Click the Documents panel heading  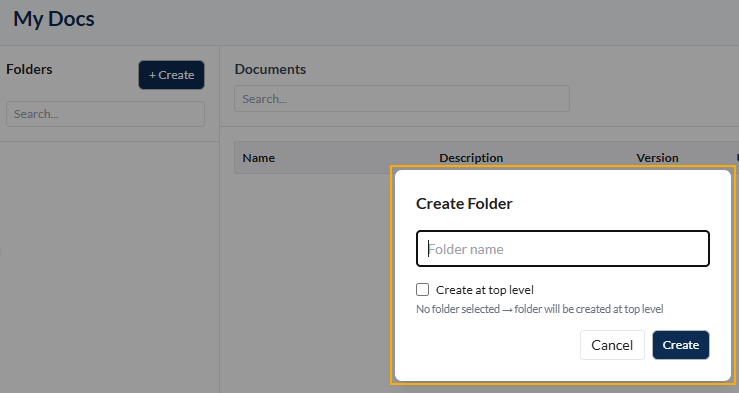pos(271,69)
